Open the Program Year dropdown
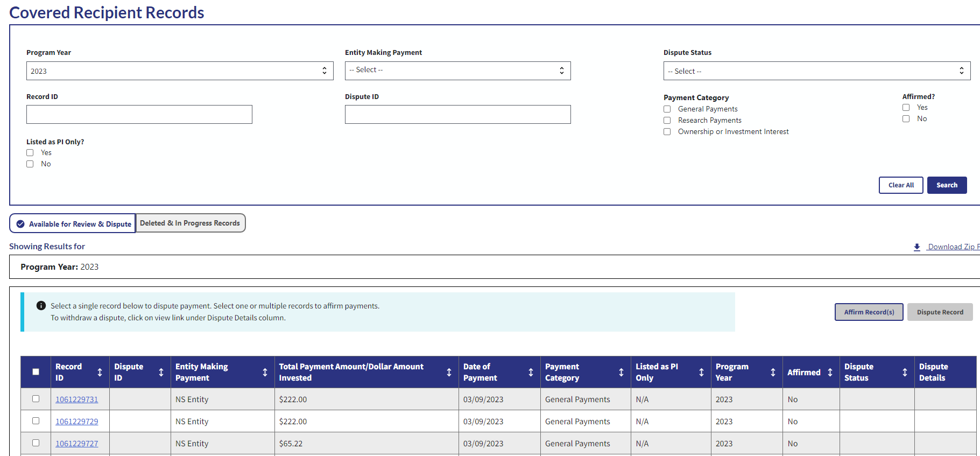 [180, 71]
